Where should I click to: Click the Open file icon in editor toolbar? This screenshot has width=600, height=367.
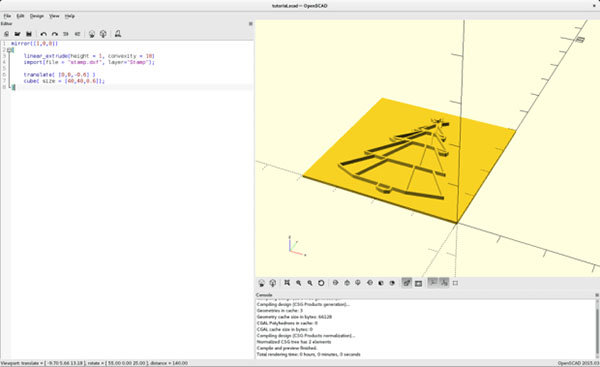[18, 34]
